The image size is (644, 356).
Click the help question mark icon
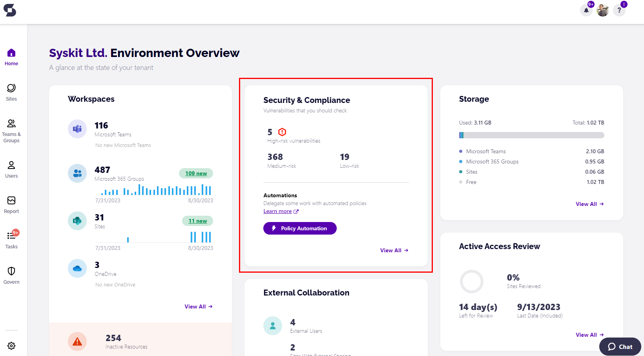point(619,10)
